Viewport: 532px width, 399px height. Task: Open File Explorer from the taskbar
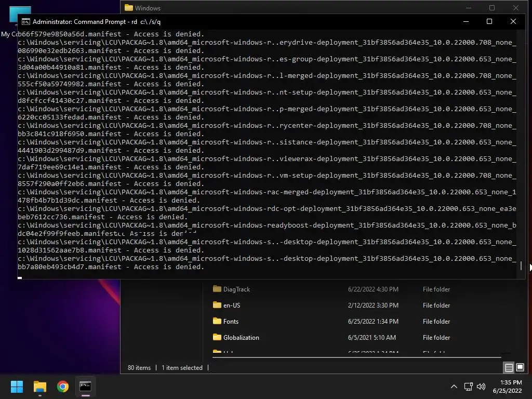point(39,387)
